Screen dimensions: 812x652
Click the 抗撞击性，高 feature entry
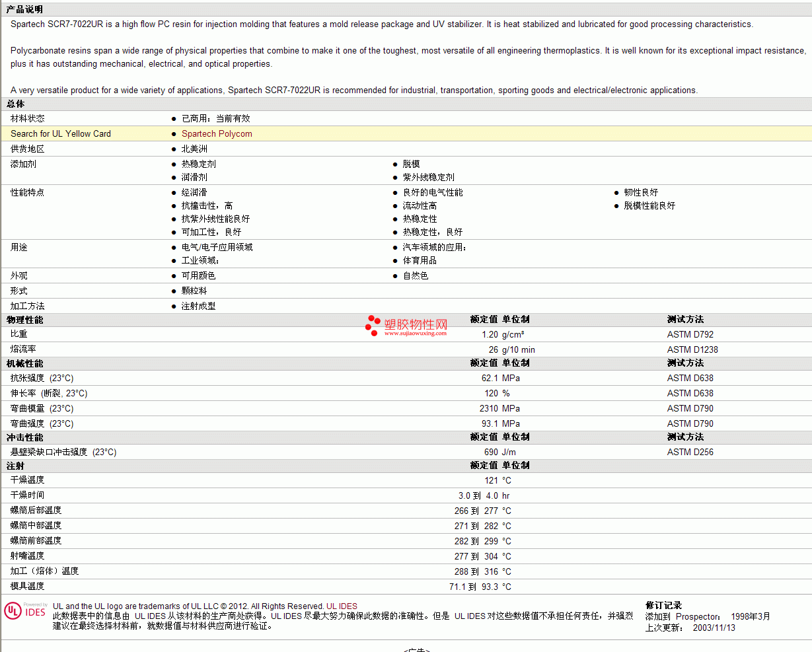[207, 205]
